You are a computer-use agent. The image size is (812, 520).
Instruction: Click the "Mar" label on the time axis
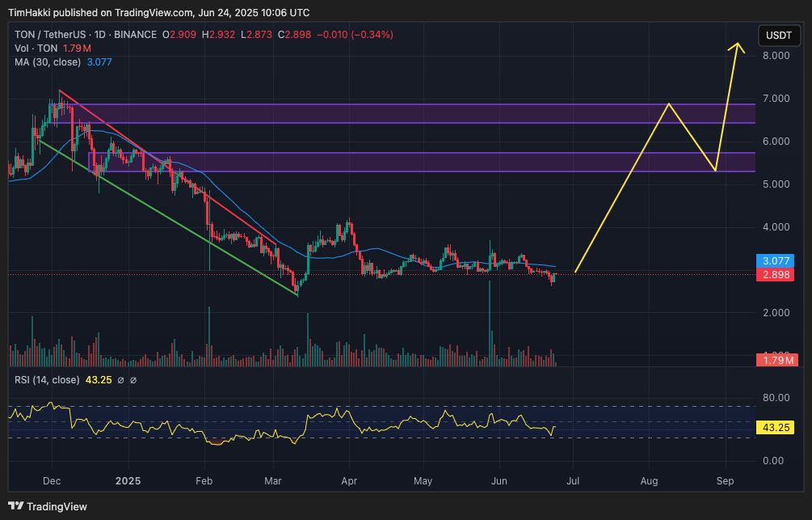pyautogui.click(x=273, y=481)
